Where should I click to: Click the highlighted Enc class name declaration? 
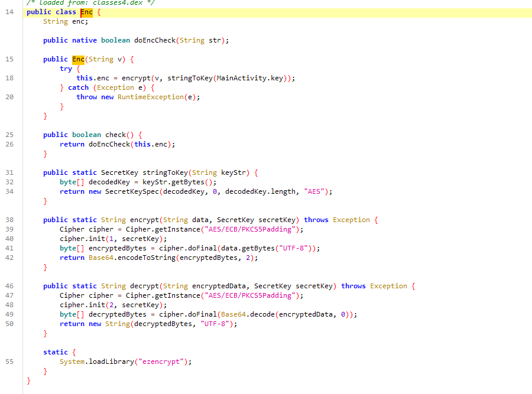86,12
